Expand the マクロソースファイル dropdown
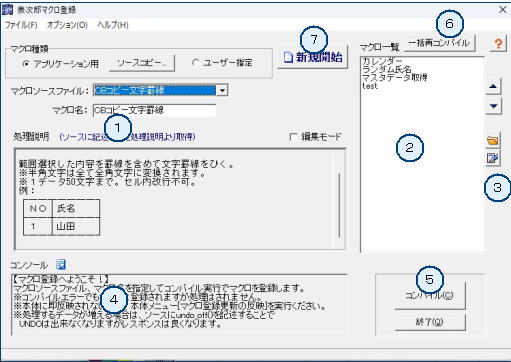The width and height of the screenshot is (511, 362). (222, 90)
